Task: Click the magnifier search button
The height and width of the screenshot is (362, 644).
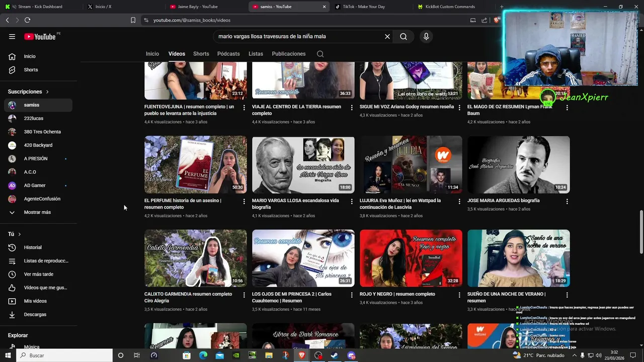Action: point(404,36)
